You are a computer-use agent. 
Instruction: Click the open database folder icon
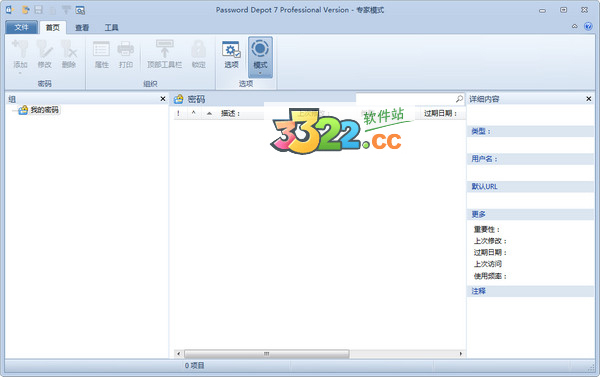pos(25,10)
